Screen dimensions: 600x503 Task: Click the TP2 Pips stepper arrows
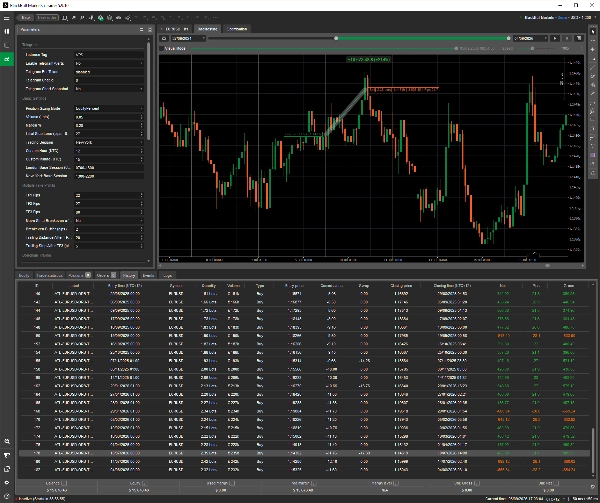142,204
